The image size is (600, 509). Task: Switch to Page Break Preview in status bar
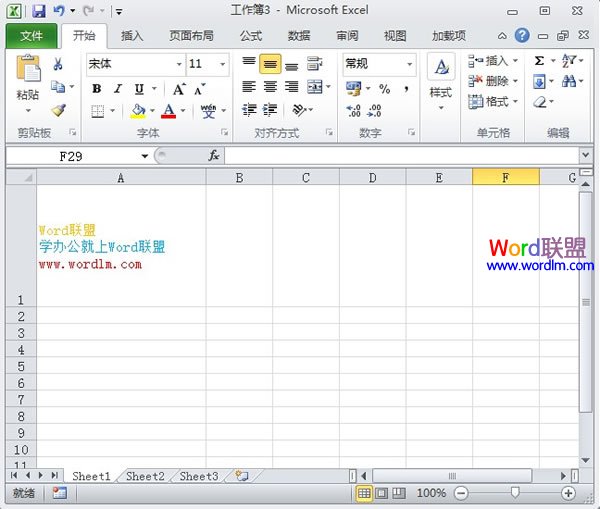pos(399,493)
